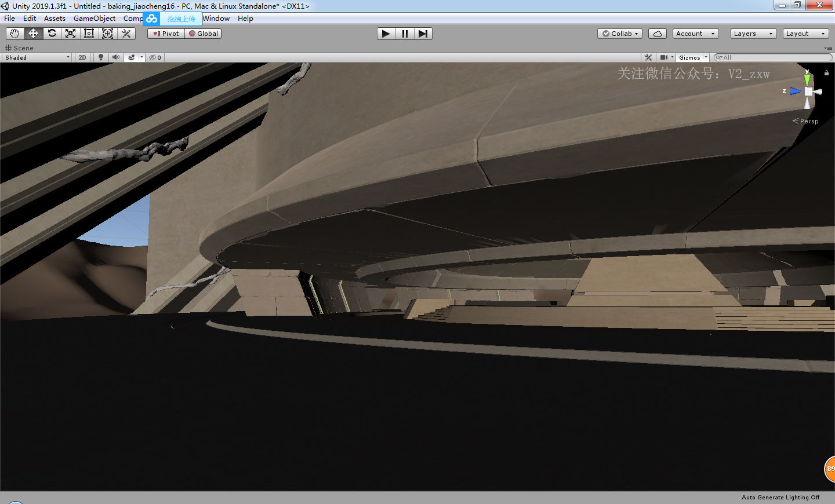This screenshot has height=504, width=835.
Task: Open Scene view component tools icon
Action: [648, 57]
